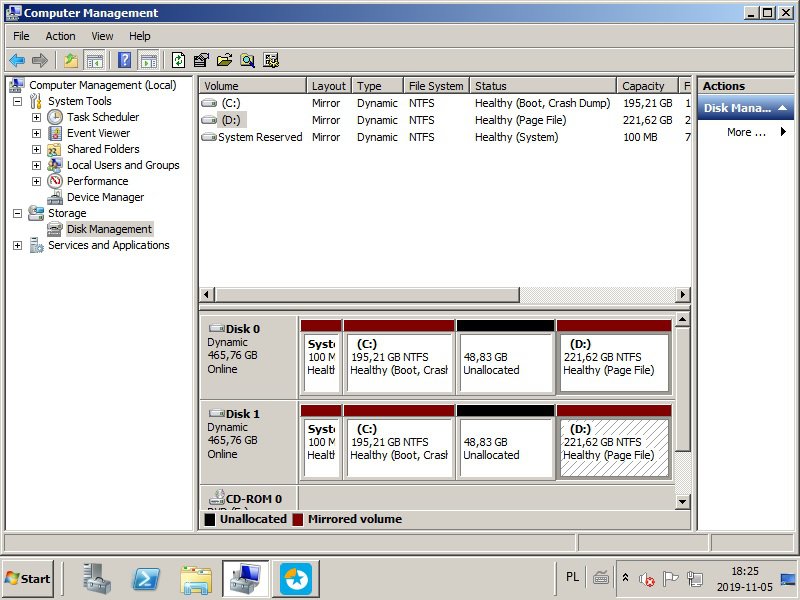The image size is (800, 600).
Task: Select the Disk 0 label box
Action: coord(248,358)
